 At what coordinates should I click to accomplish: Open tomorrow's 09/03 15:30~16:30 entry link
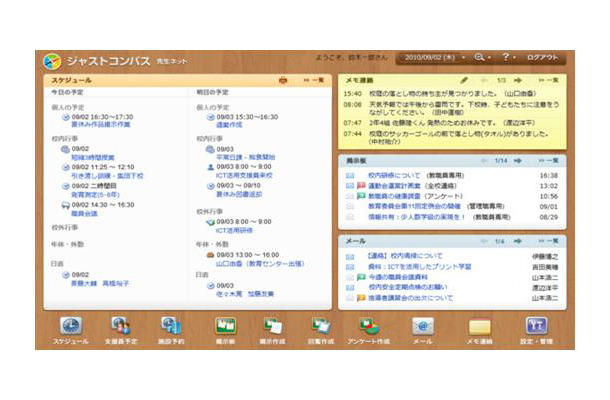229,125
